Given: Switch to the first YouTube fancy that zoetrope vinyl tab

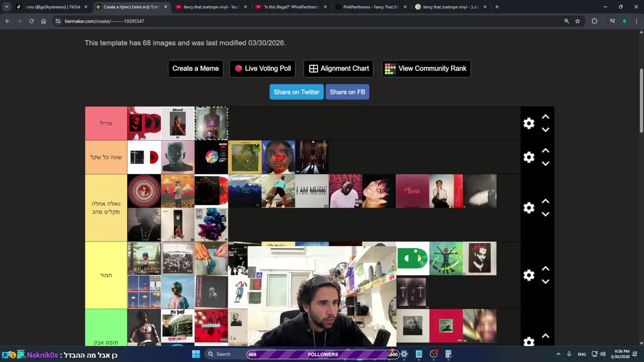Looking at the screenshot, I should point(211,7).
